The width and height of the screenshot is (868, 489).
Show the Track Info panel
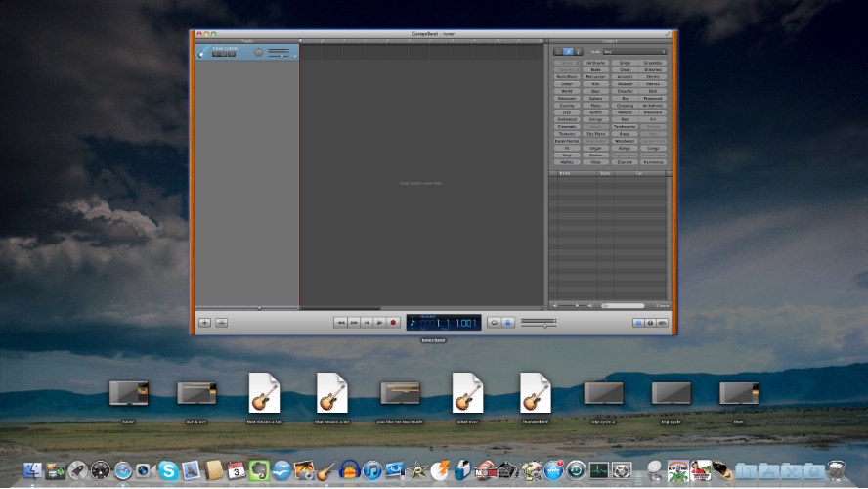[650, 322]
